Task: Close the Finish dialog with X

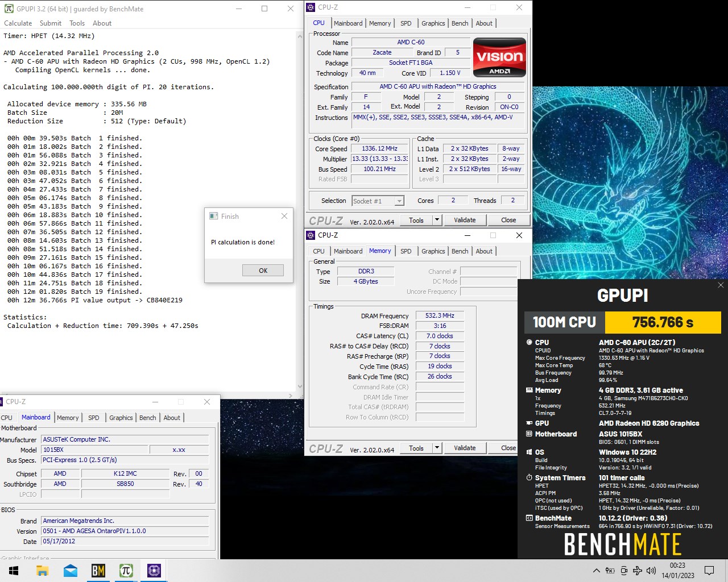Action: click(x=284, y=216)
